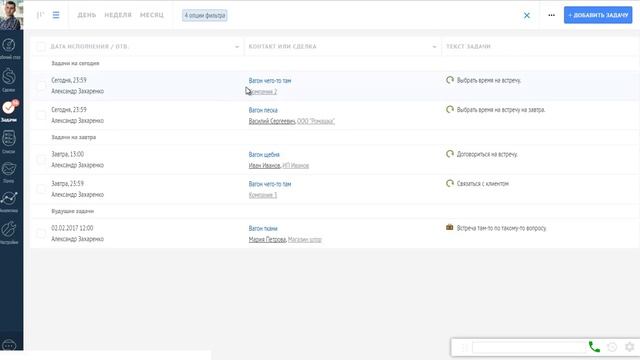This screenshot has height=360, width=640.
Task: Open the Settings (Настройки) wrench icon
Action: tap(9, 229)
